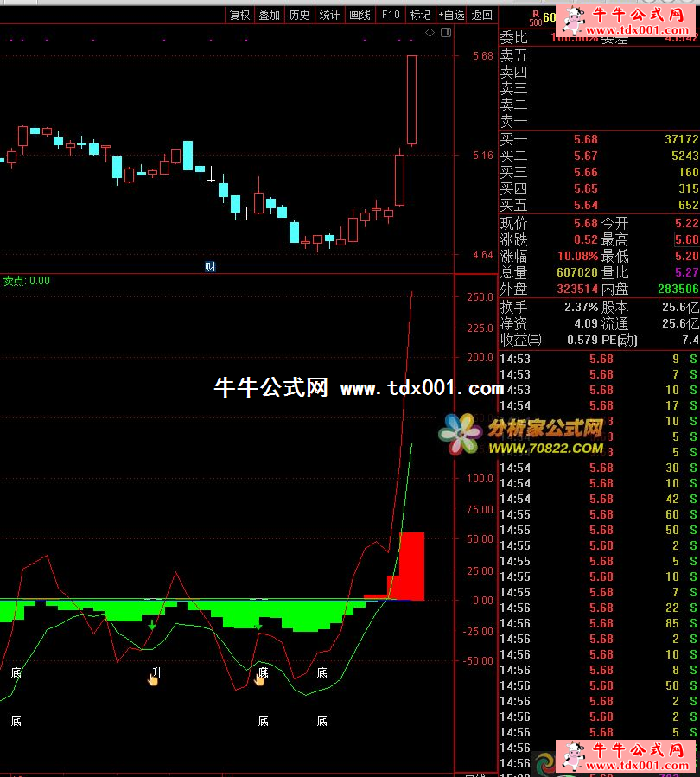Open the F10 company info page
This screenshot has height=777, width=700.
pyautogui.click(x=391, y=16)
